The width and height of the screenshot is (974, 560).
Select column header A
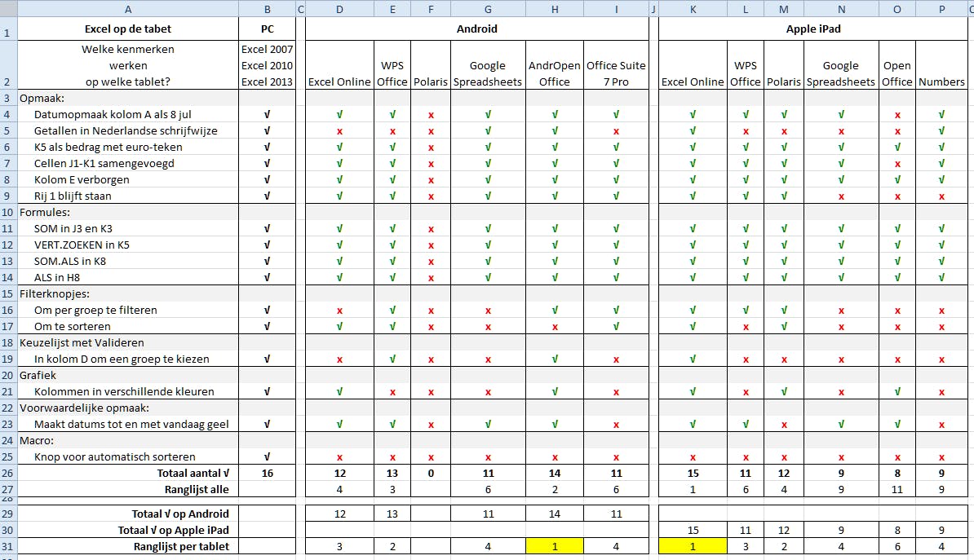pyautogui.click(x=128, y=9)
